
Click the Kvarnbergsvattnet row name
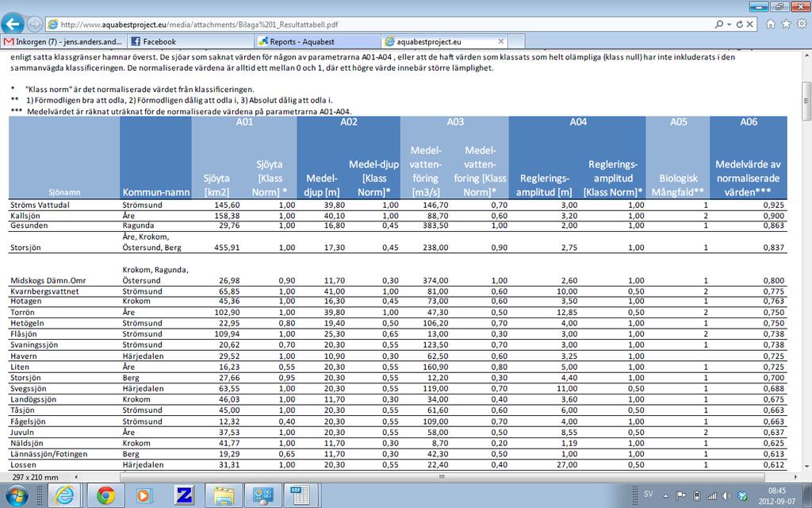[x=44, y=291]
